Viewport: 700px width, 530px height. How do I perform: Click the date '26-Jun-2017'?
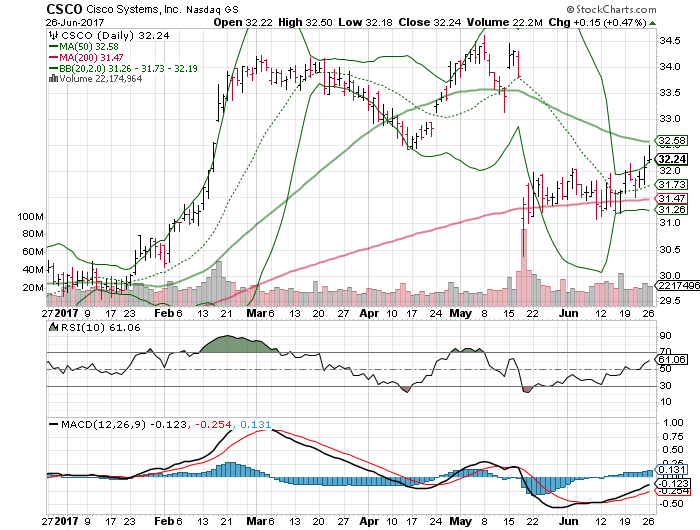coord(75,22)
